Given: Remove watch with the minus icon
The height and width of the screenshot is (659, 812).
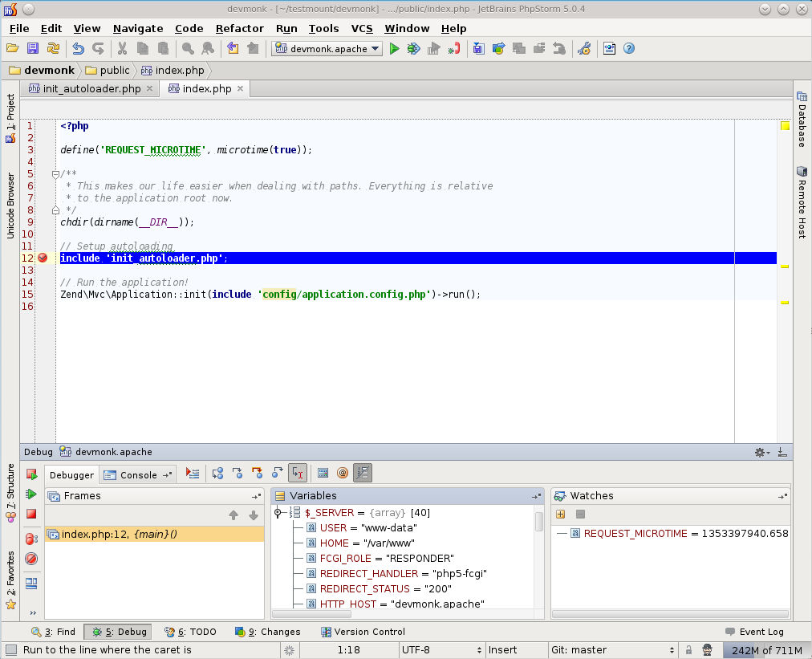Looking at the screenshot, I should (581, 515).
